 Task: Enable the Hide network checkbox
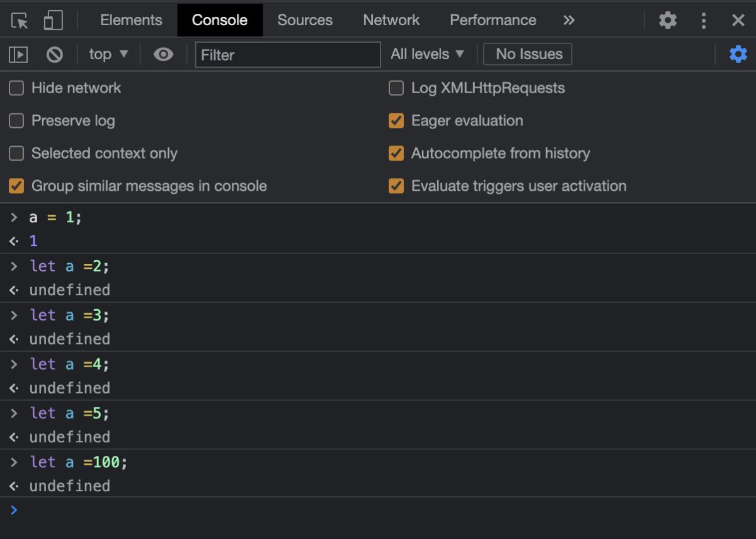click(16, 88)
